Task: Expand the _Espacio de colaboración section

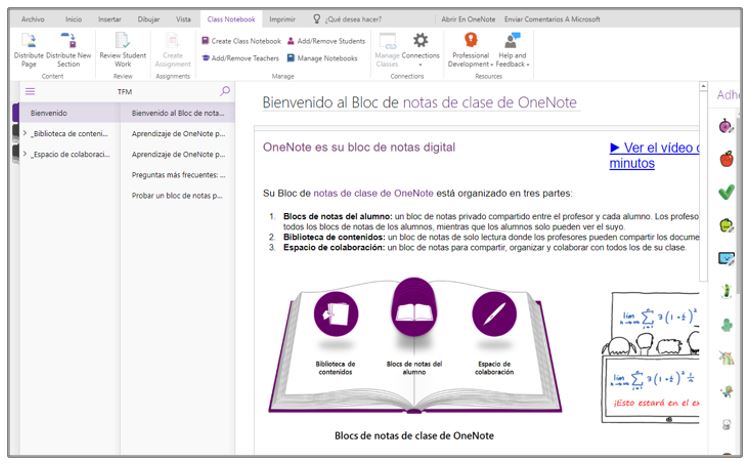Action: [x=25, y=155]
